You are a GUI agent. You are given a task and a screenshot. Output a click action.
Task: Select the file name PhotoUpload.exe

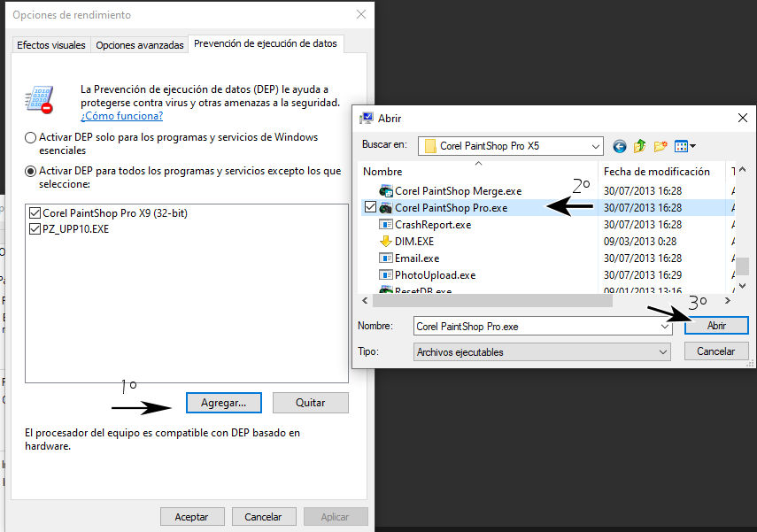click(436, 275)
